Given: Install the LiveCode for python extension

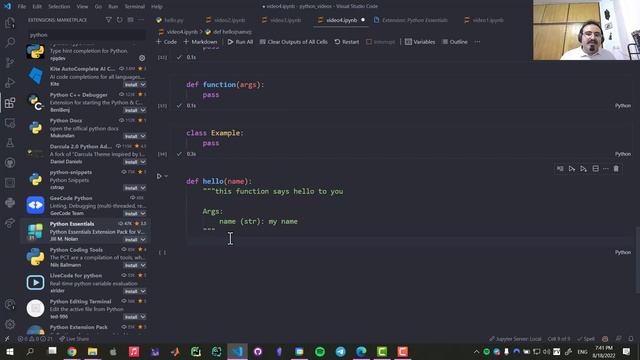Looking at the screenshot, I should coord(131,291).
